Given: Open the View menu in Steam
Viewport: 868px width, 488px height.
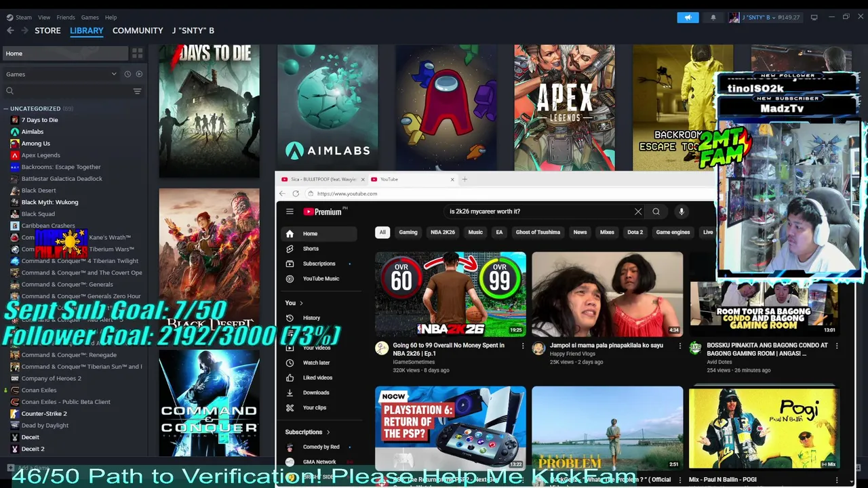Looking at the screenshot, I should coord(44,18).
